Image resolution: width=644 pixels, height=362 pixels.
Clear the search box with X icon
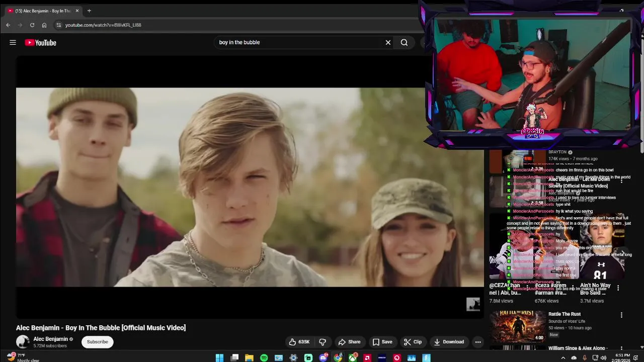point(388,42)
